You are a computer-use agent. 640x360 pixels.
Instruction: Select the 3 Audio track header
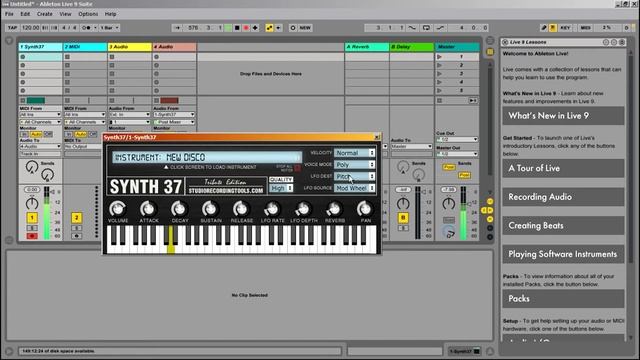pyautogui.click(x=130, y=47)
